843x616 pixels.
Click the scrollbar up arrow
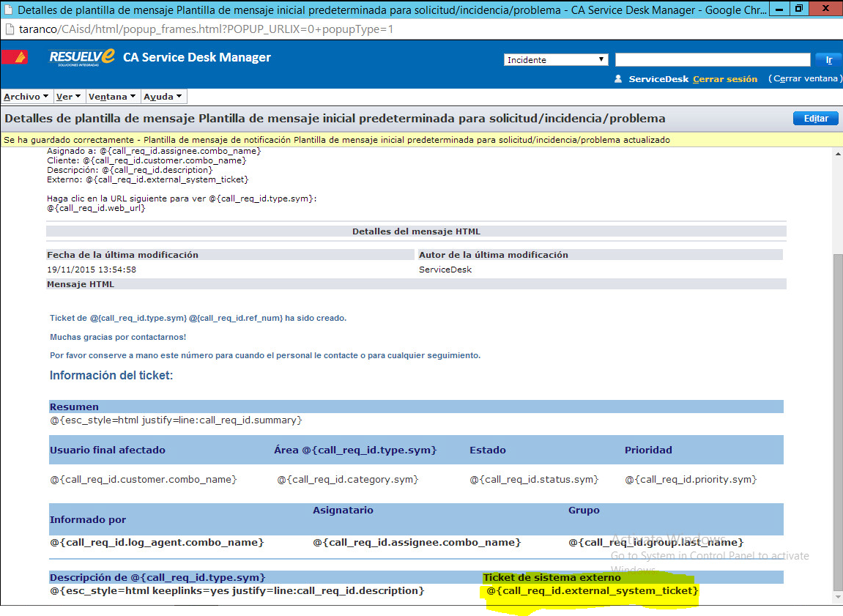click(836, 153)
